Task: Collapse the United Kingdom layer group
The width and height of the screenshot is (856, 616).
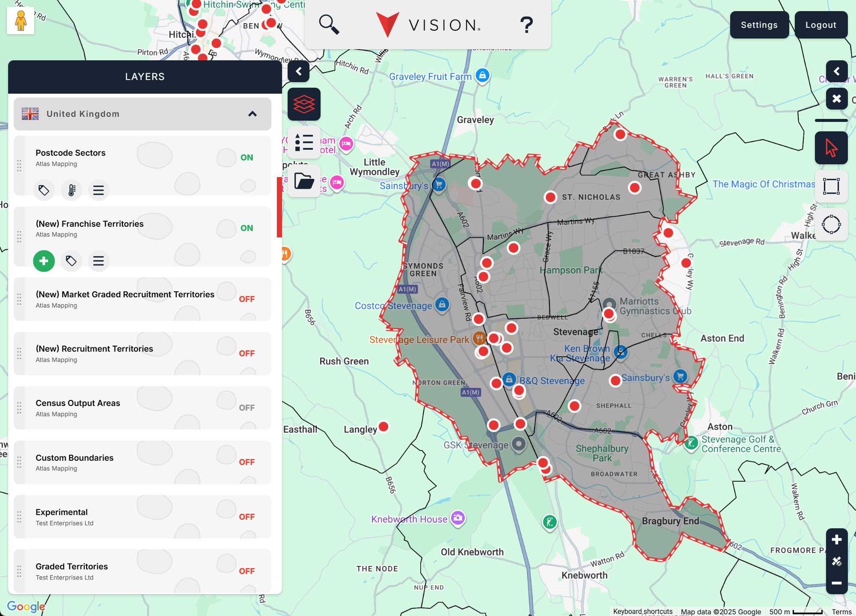Action: pos(253,114)
